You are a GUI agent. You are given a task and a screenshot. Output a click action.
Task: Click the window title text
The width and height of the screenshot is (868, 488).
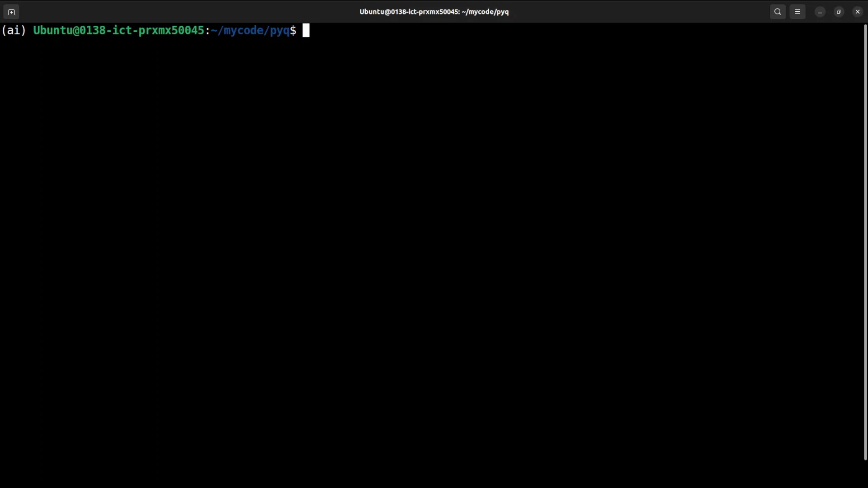pyautogui.click(x=434, y=12)
